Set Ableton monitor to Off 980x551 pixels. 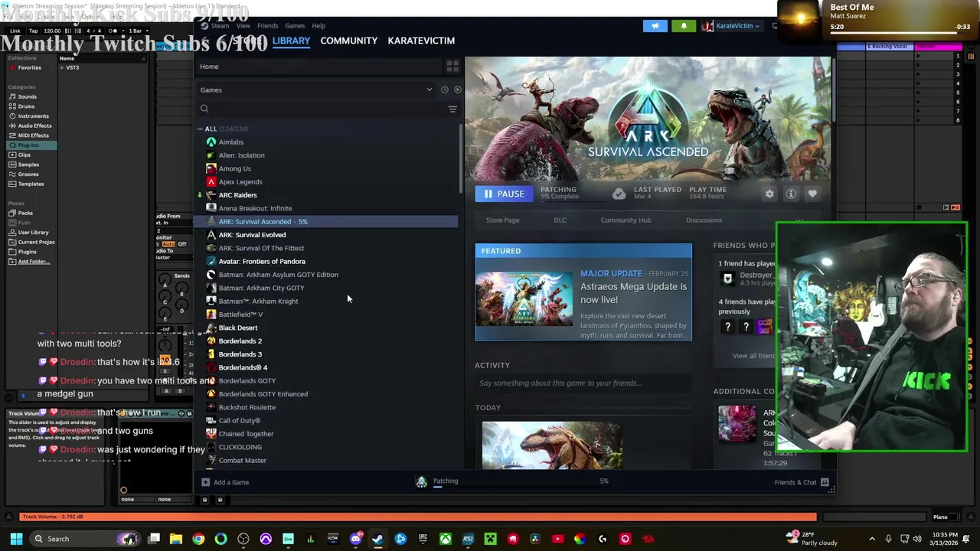click(x=182, y=244)
